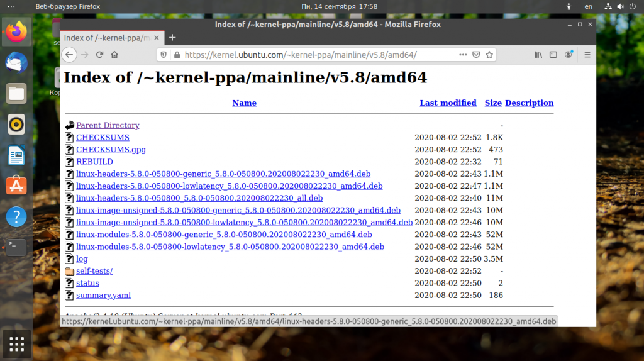Save page to Pocket icon
644x361 pixels.
pyautogui.click(x=476, y=55)
